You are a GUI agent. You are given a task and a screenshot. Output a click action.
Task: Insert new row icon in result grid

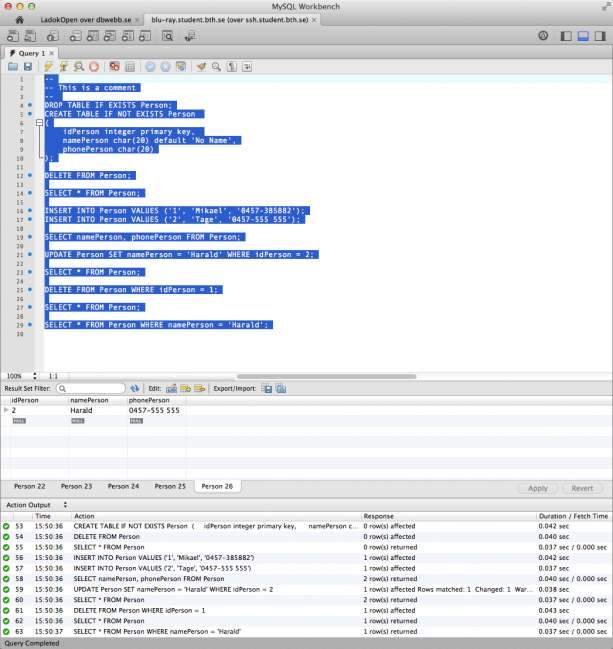[x=185, y=389]
